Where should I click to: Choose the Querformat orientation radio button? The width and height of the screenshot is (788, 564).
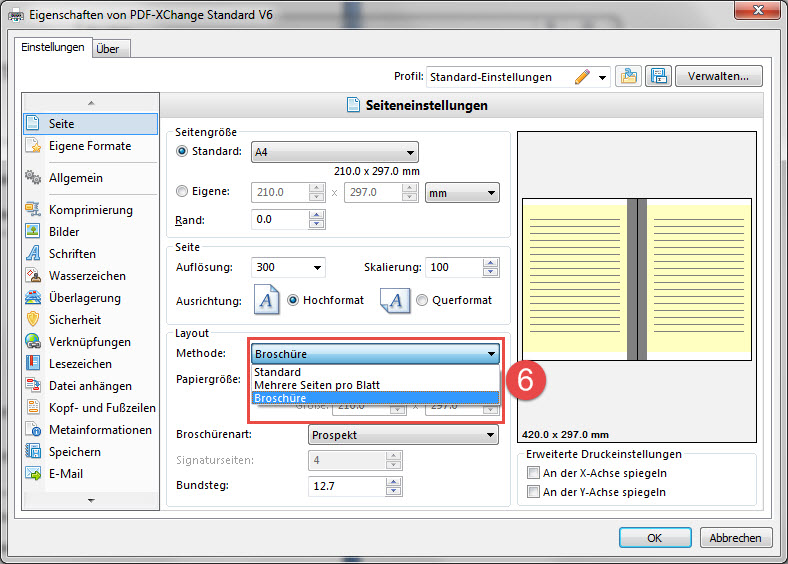(422, 300)
